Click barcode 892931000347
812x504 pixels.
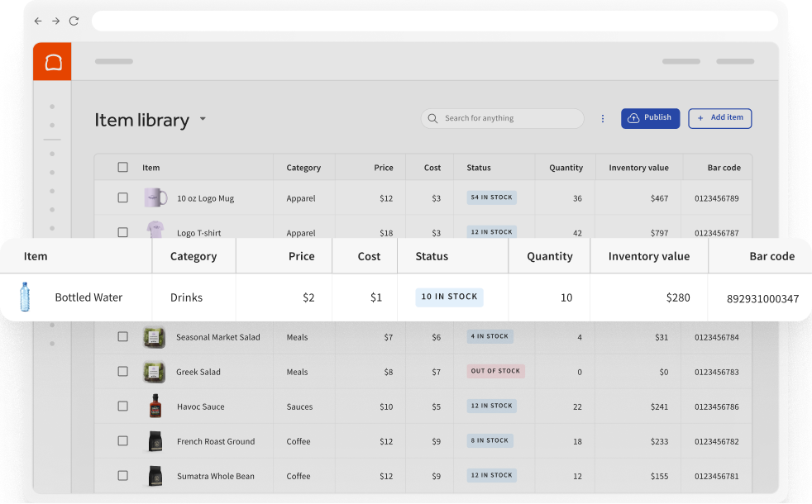(x=762, y=298)
